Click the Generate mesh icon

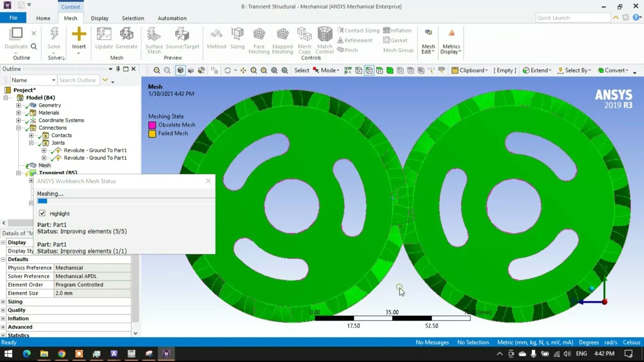[126, 34]
